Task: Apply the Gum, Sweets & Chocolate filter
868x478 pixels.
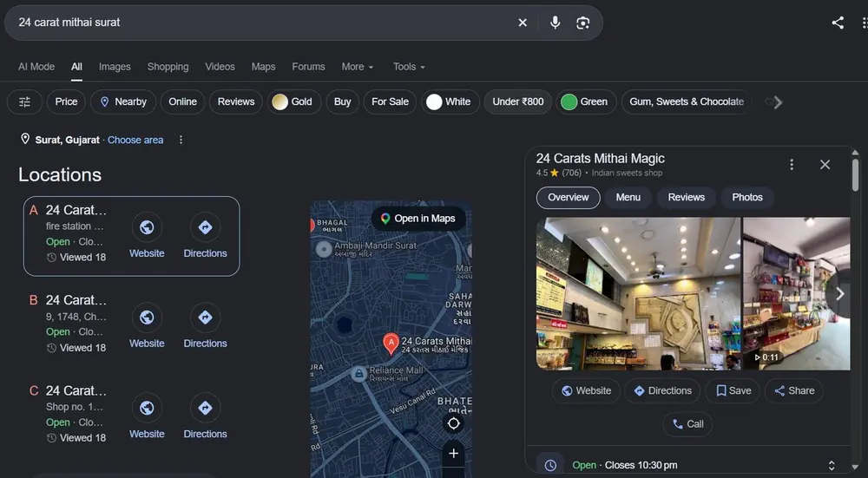Action: pos(687,101)
